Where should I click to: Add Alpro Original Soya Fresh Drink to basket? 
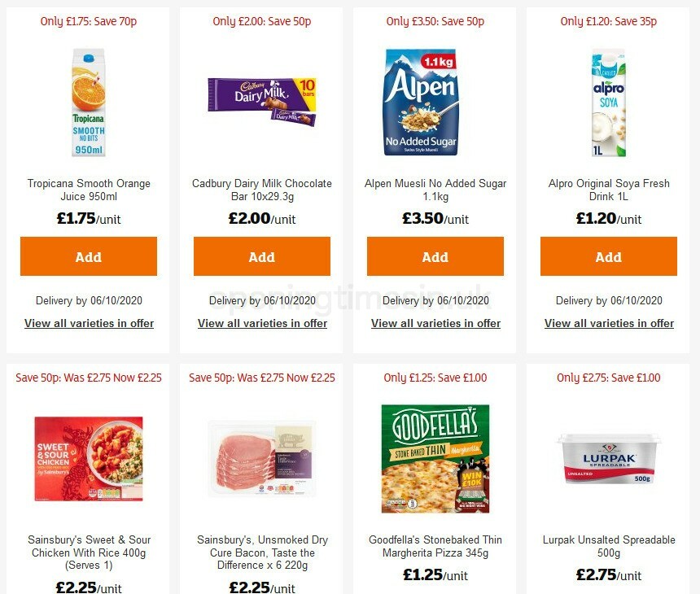(608, 256)
